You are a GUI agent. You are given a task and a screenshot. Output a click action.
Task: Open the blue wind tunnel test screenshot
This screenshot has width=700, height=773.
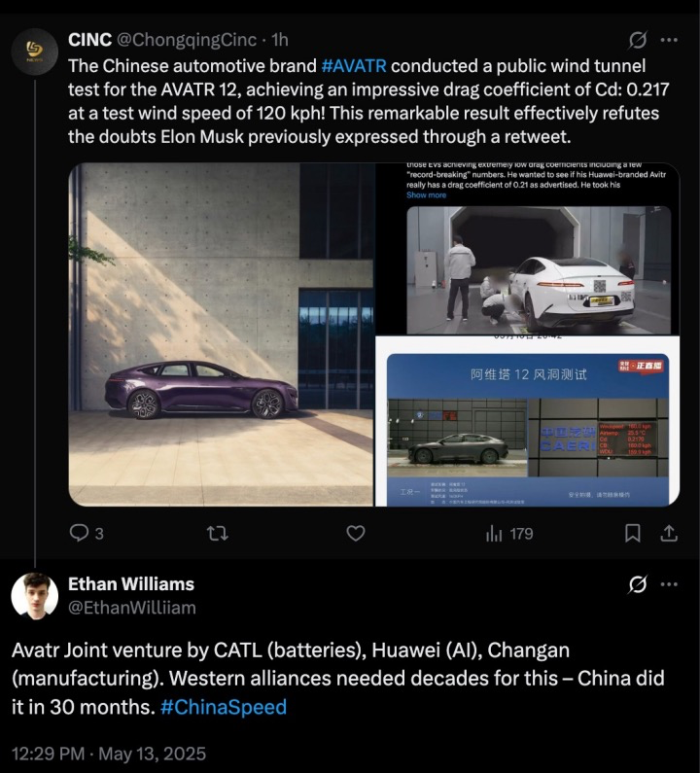click(528, 421)
